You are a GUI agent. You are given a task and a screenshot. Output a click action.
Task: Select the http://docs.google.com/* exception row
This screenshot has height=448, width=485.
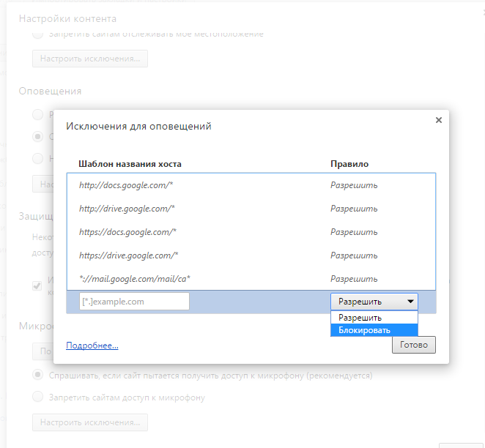(125, 185)
